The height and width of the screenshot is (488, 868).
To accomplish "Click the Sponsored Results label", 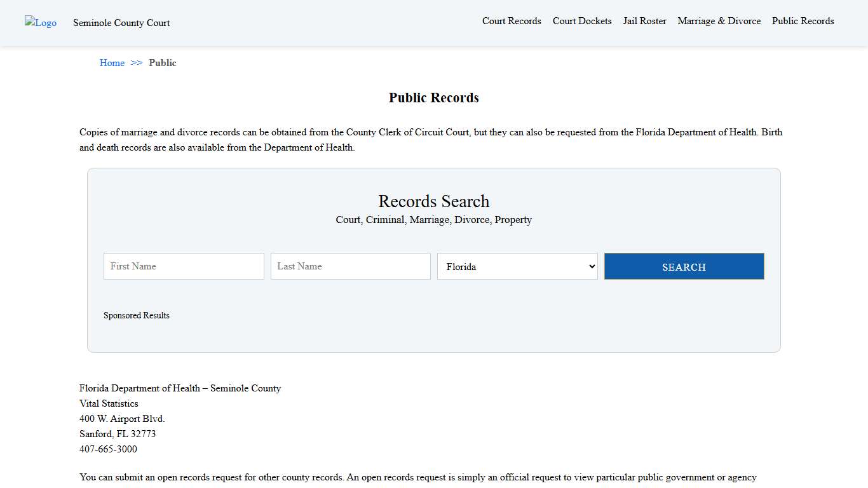I will [137, 315].
